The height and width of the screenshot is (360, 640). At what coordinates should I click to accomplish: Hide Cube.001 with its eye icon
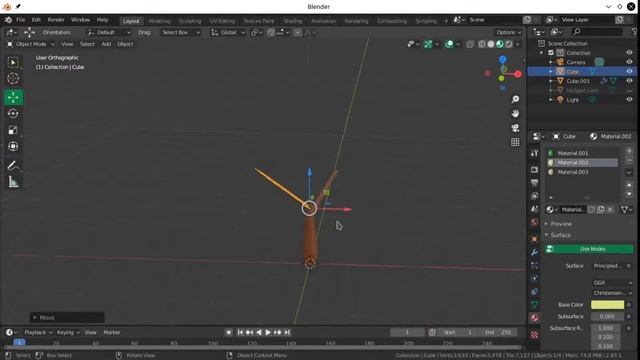pos(629,81)
